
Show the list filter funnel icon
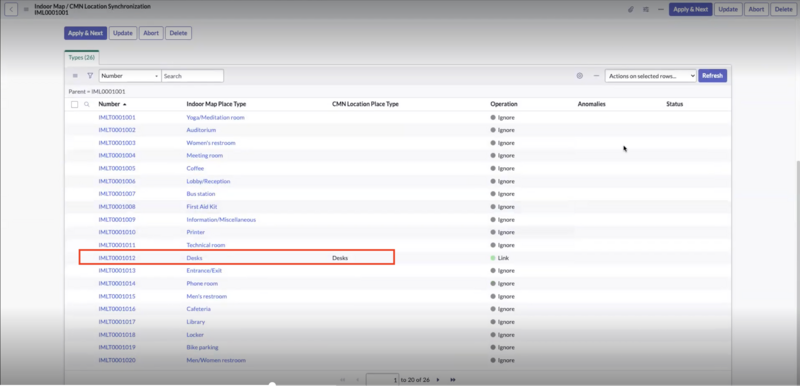click(90, 75)
